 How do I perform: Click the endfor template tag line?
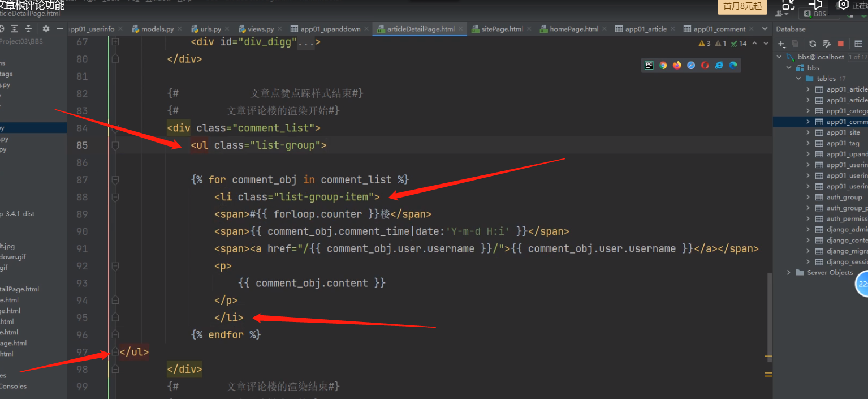(226, 334)
